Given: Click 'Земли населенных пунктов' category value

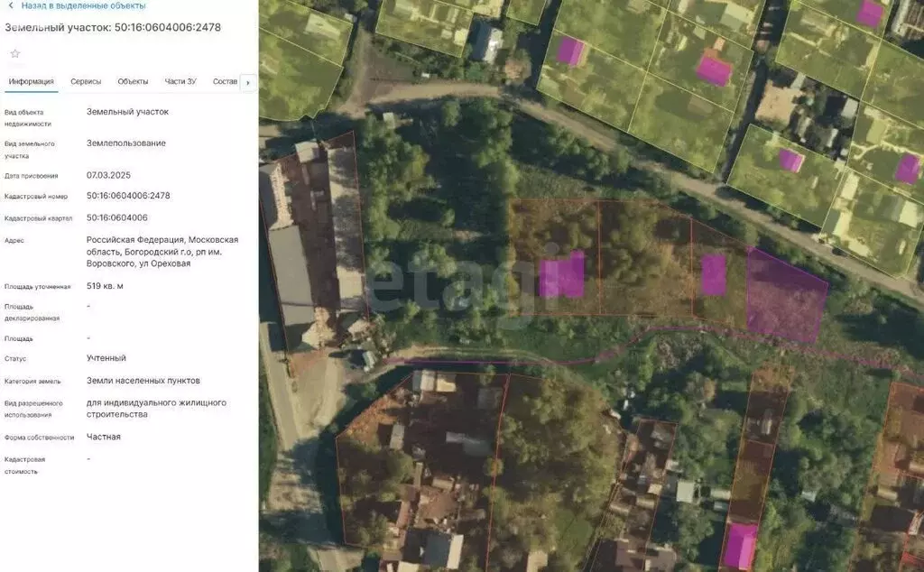Looking at the screenshot, I should pos(143,381).
